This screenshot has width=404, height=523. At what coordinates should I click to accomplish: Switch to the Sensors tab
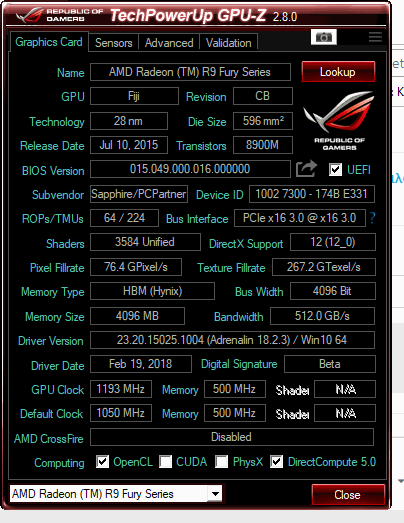pos(113,43)
